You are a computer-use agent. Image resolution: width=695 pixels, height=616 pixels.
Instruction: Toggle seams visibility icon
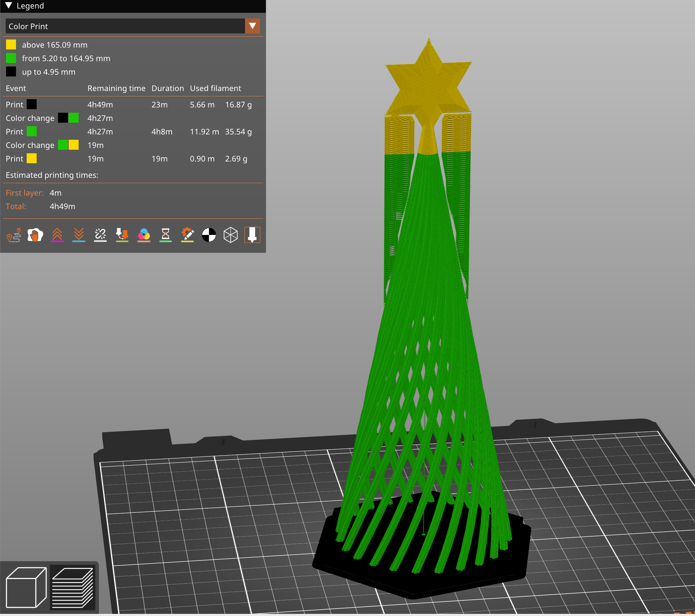(x=100, y=235)
